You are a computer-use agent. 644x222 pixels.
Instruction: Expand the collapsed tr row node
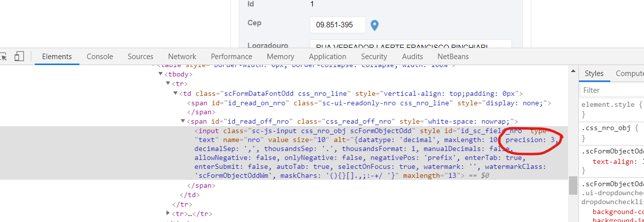[168, 214]
